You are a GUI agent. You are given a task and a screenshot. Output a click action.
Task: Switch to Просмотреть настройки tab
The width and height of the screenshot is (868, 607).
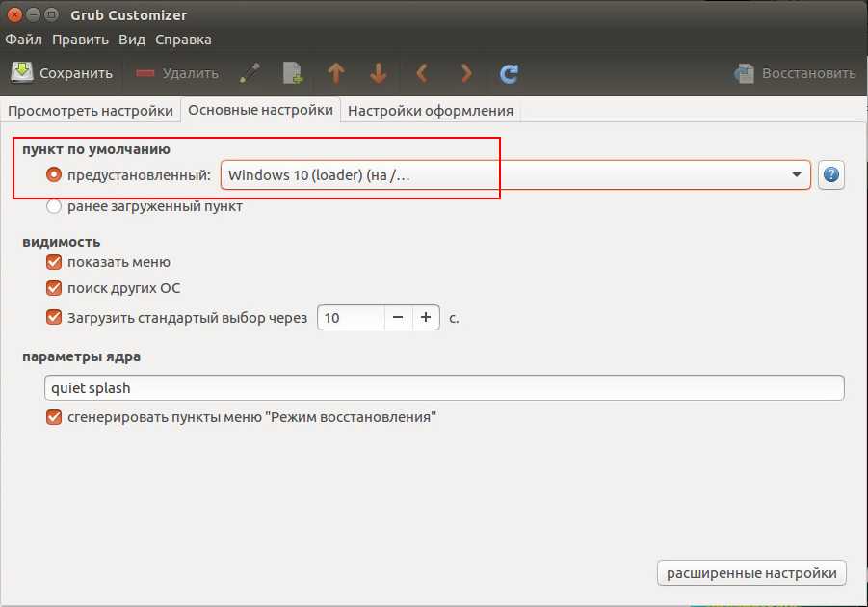(91, 111)
